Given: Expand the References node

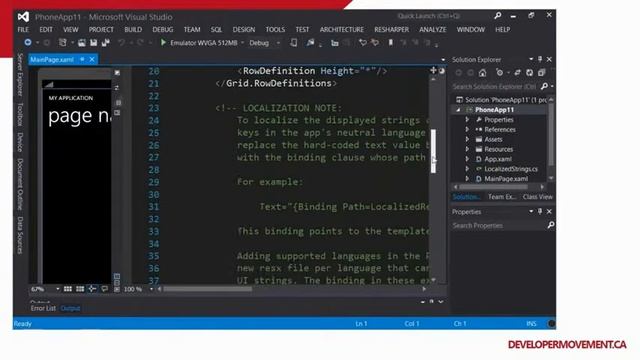Looking at the screenshot, I should click(x=467, y=129).
